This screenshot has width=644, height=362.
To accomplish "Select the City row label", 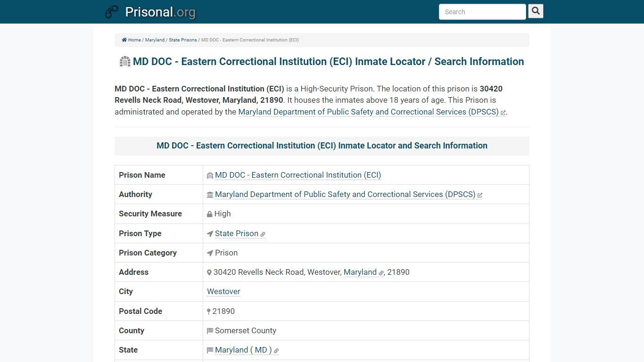I will [126, 291].
